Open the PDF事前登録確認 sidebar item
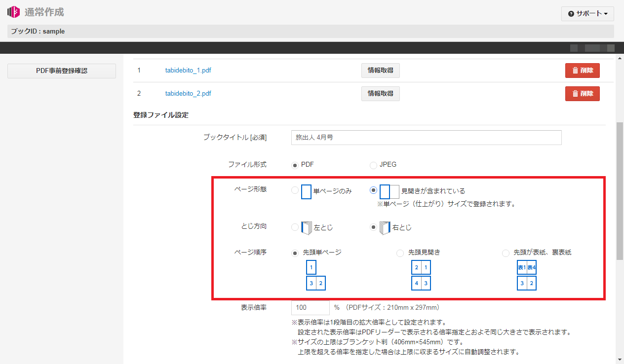Viewport: 624px width, 364px height. (x=62, y=71)
